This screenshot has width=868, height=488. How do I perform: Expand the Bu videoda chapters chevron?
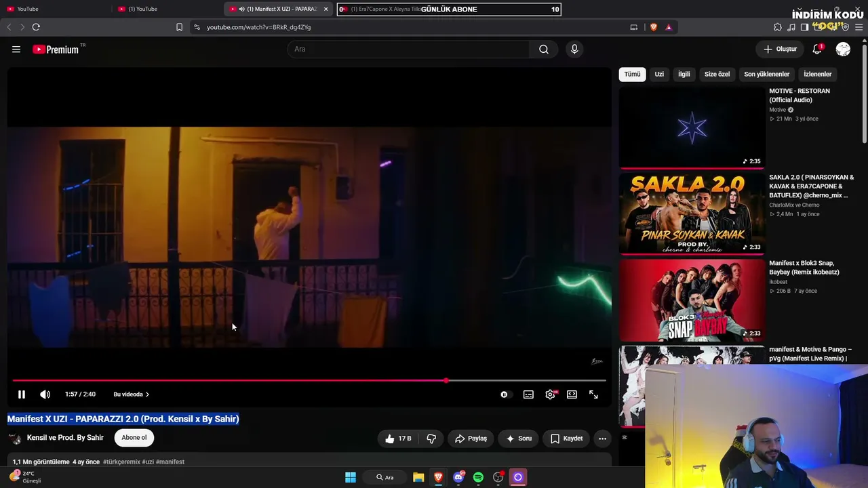pyautogui.click(x=147, y=394)
